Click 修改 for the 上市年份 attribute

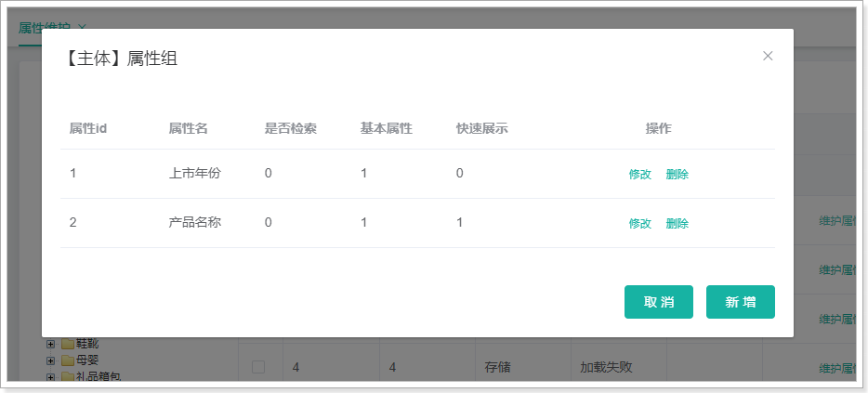pyautogui.click(x=639, y=174)
